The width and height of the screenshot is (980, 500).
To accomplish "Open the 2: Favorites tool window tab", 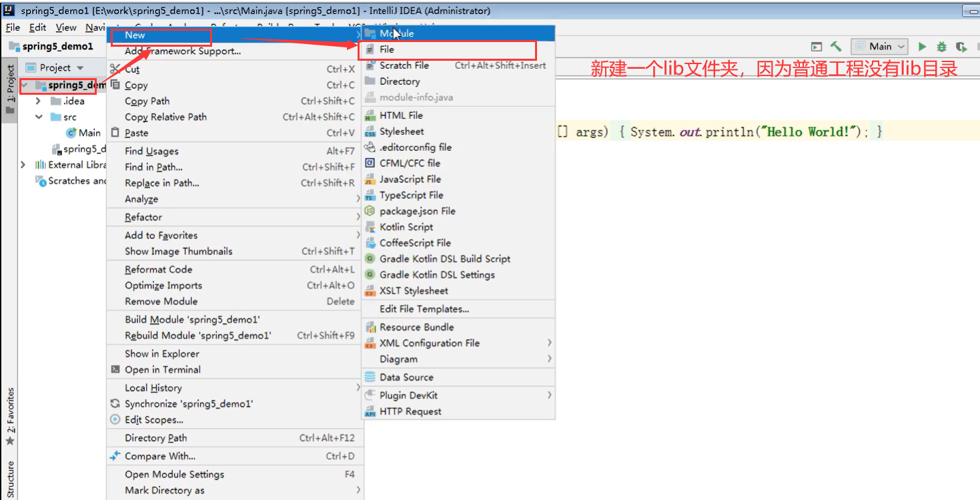I will pyautogui.click(x=10, y=417).
